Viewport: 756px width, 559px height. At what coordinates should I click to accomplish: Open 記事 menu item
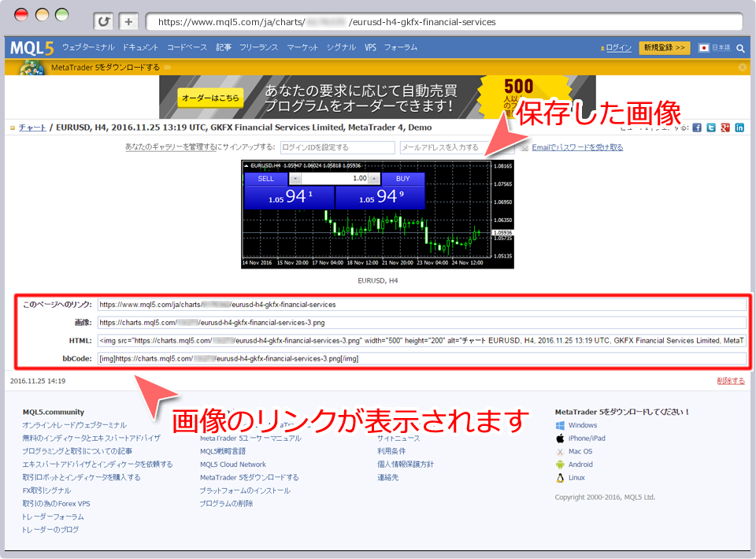point(224,47)
